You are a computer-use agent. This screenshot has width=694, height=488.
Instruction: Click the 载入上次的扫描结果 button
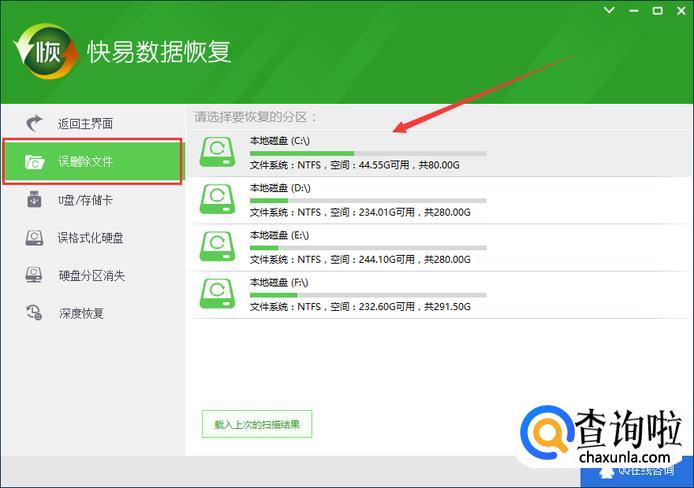[x=257, y=424]
